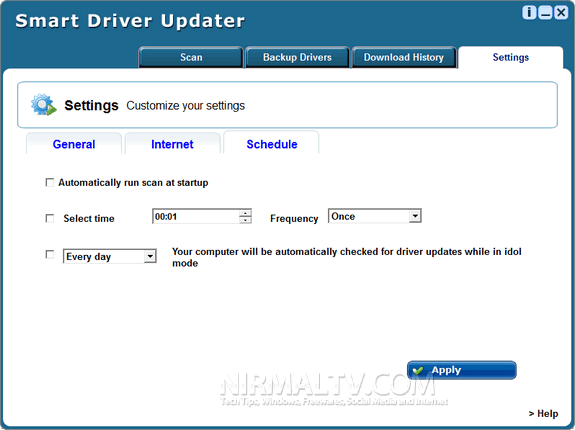Screen dimensions: 575x430
Task: Click the 'Your computer will be automatically checked' text
Action: tap(347, 257)
